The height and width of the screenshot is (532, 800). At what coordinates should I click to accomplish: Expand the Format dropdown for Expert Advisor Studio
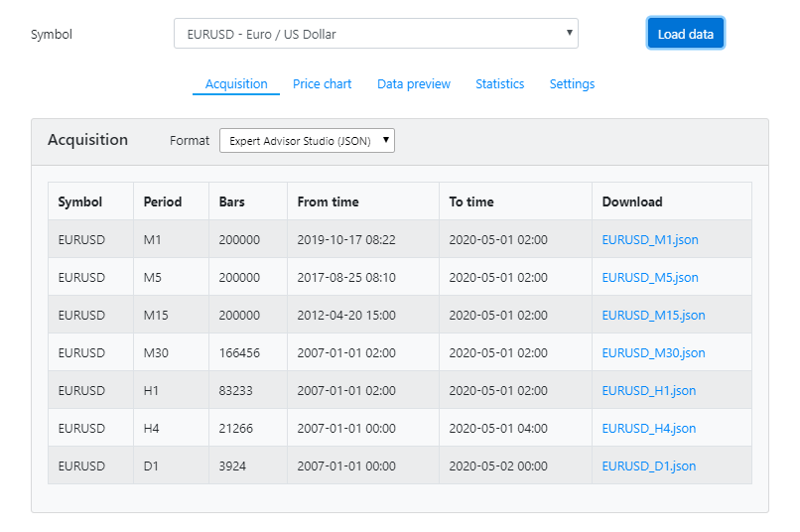(307, 141)
